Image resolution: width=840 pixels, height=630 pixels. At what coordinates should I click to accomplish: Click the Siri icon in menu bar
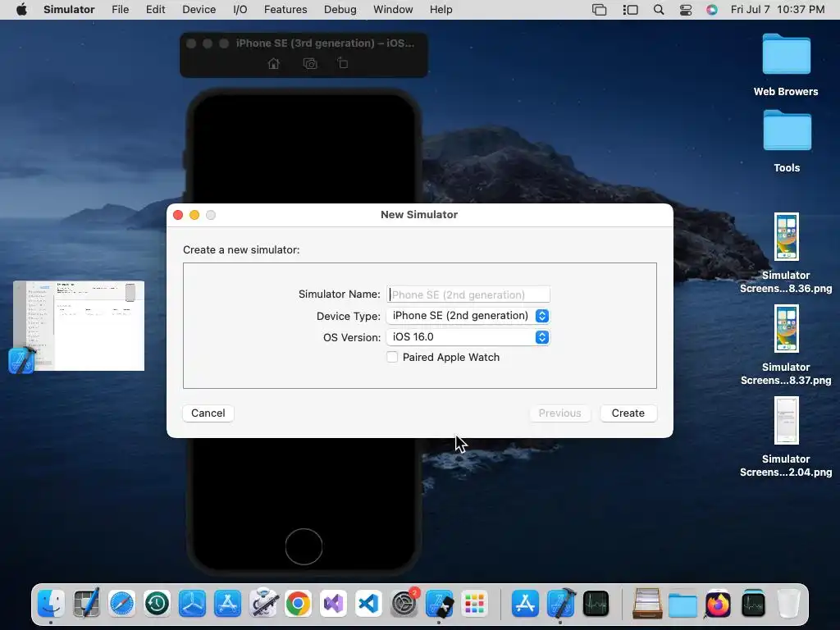tap(712, 10)
